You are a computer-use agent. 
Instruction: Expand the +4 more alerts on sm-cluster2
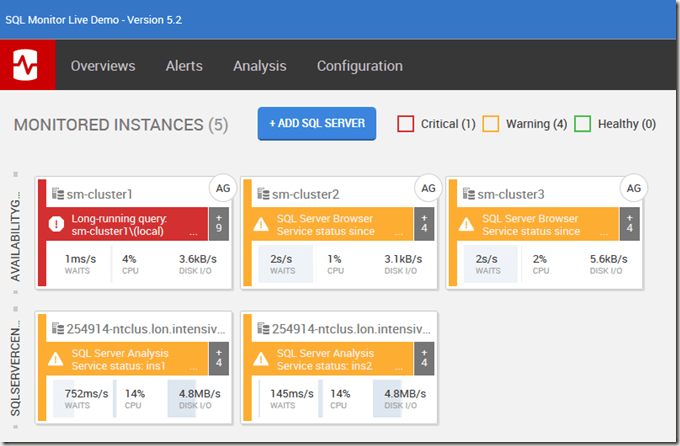pos(424,224)
